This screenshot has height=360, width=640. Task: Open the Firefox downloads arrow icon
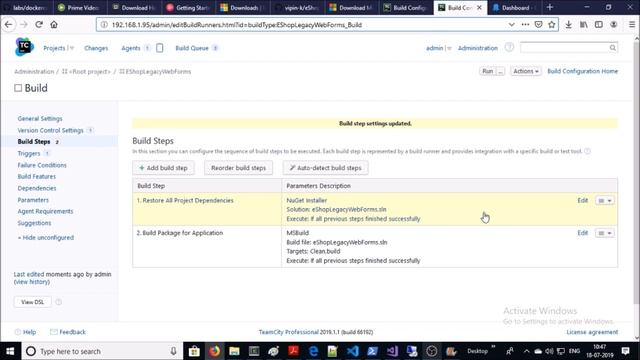568,24
